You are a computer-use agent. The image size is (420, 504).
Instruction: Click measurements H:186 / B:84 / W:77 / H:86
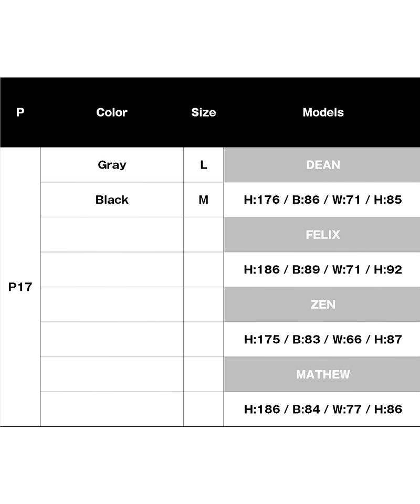click(323, 409)
